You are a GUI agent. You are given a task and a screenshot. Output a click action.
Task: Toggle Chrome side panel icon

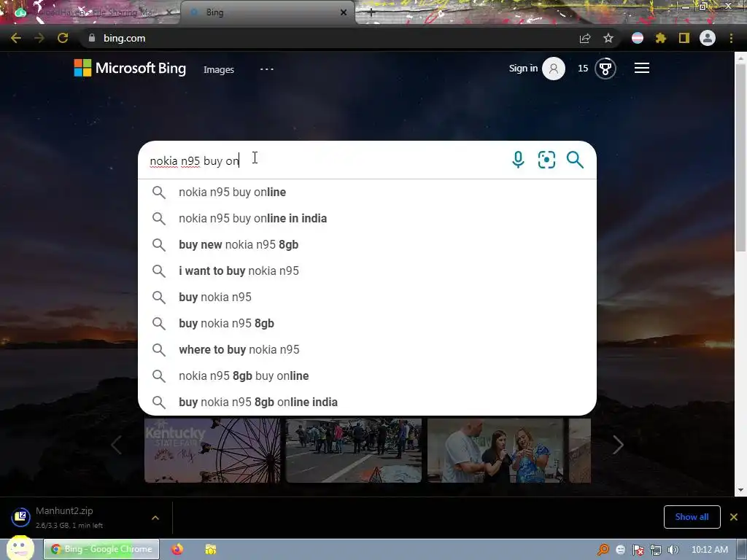pos(684,38)
